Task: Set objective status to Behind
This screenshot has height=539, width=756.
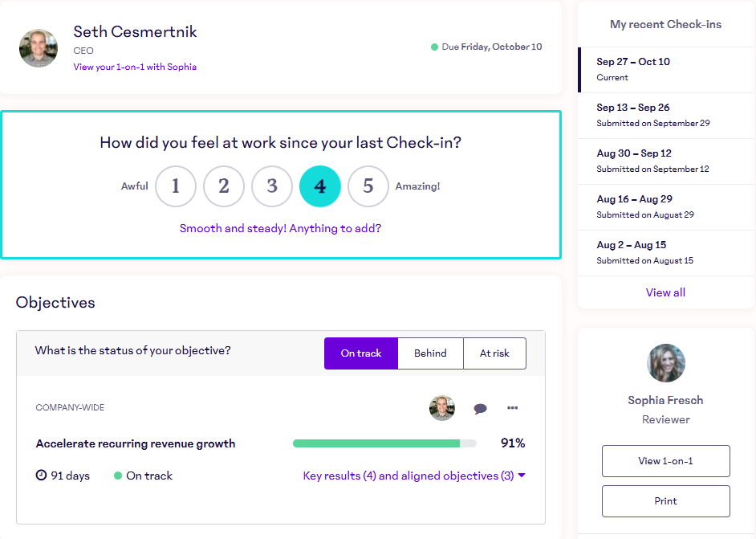Action: coord(430,353)
